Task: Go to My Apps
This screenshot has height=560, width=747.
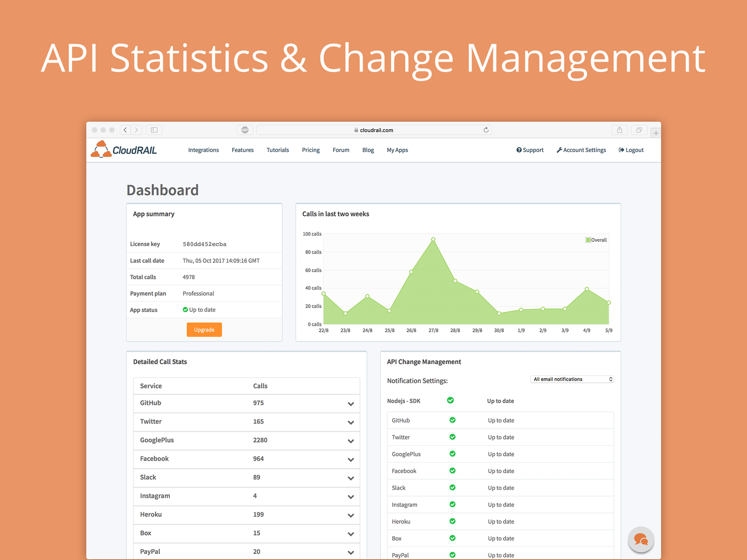Action: coord(397,150)
